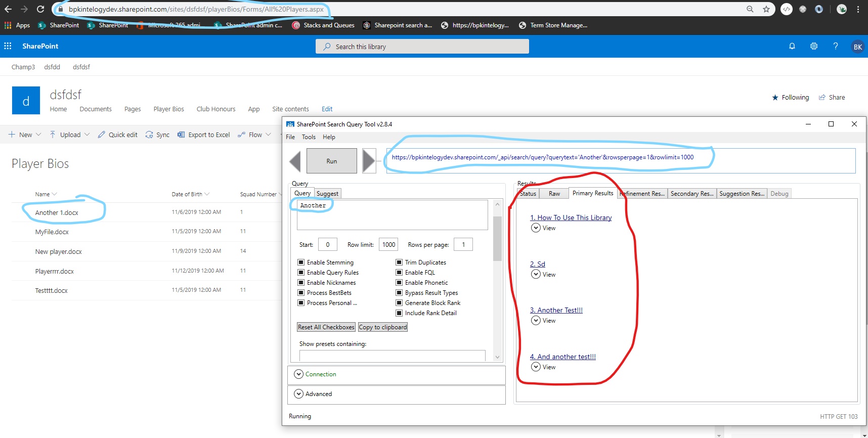Expand View under 3. Another Test!!! result
Viewport: 868px width, 438px height.
[x=536, y=320]
